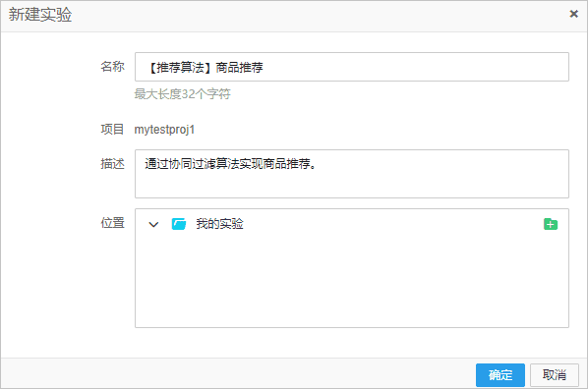Collapse the 我的实验 folder chevron

[x=153, y=225]
